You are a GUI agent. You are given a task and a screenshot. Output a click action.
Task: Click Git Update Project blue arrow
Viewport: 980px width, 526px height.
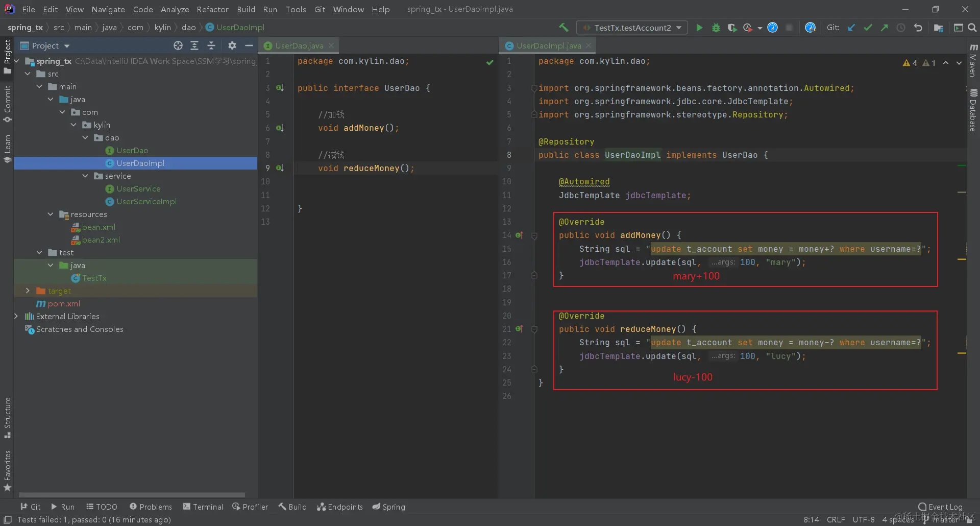tap(851, 28)
